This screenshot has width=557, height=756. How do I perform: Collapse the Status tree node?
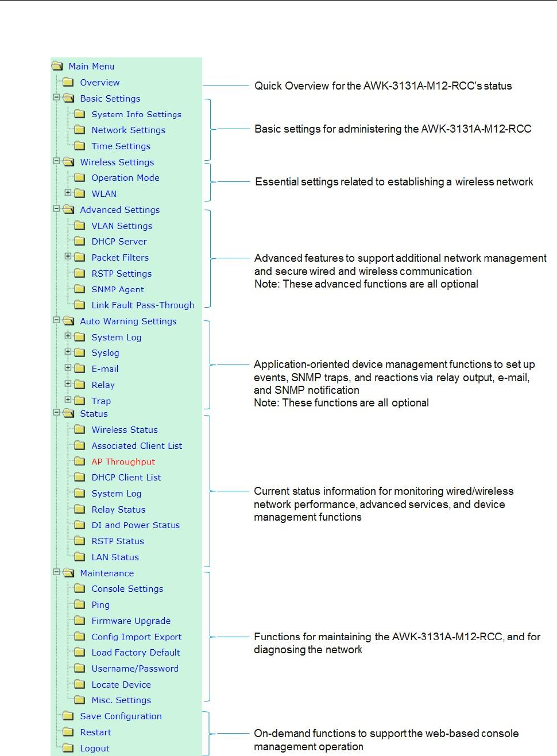click(x=56, y=412)
